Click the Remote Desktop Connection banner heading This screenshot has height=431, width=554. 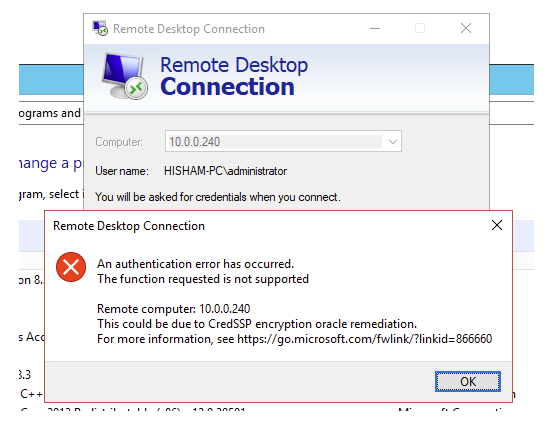pyautogui.click(x=234, y=76)
